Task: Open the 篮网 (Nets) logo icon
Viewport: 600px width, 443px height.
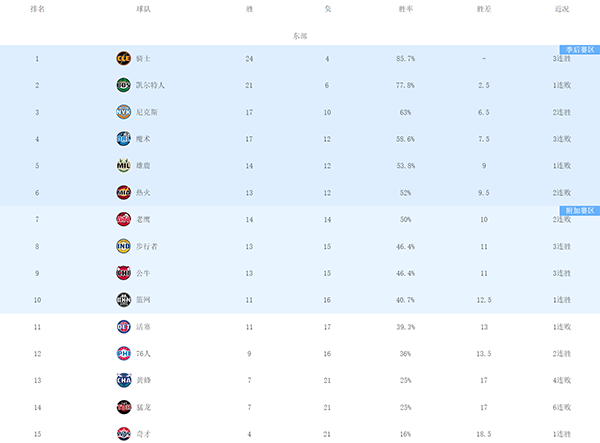Action: (123, 299)
